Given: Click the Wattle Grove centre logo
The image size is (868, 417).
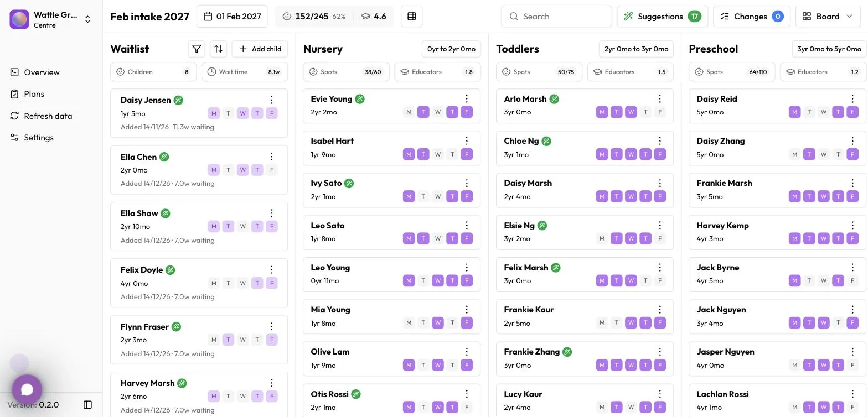Looking at the screenshot, I should click(x=19, y=19).
